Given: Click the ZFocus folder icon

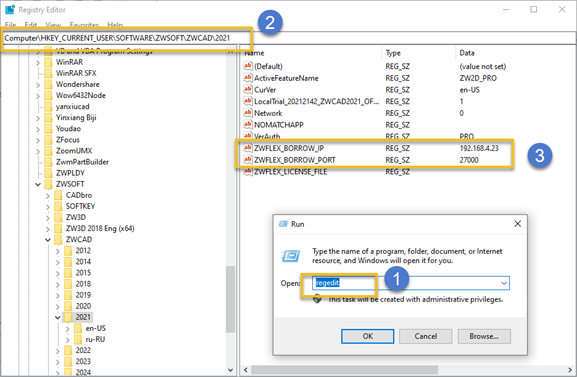Looking at the screenshot, I should 48,140.
